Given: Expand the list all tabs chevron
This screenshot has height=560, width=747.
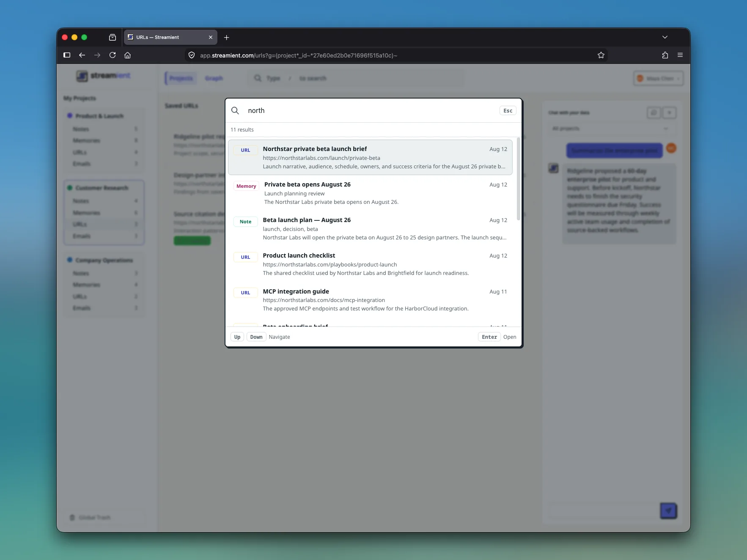Looking at the screenshot, I should [665, 37].
